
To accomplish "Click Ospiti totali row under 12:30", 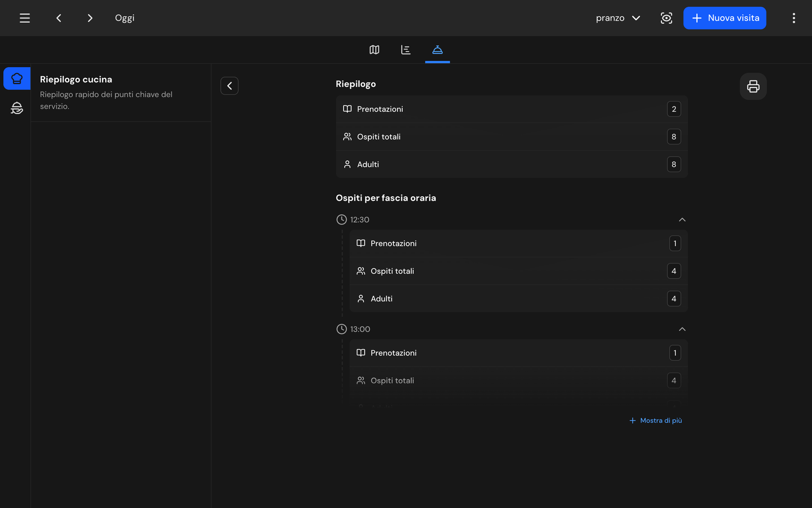I will pyautogui.click(x=519, y=271).
